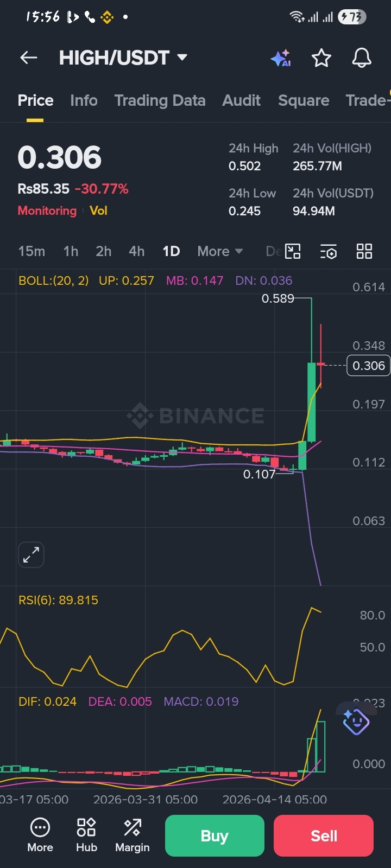Switch to the Audit tab
The height and width of the screenshot is (868, 391).
click(241, 100)
